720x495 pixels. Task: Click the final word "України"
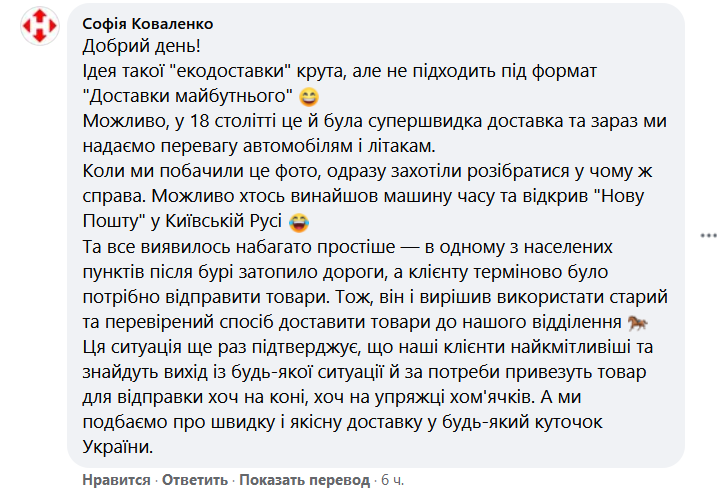pyautogui.click(x=118, y=447)
